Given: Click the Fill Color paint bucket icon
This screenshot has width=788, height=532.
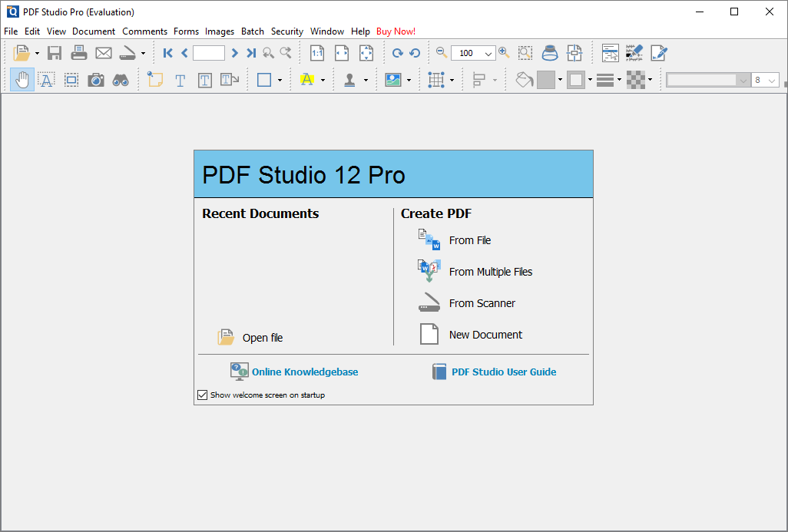Looking at the screenshot, I should click(x=524, y=80).
